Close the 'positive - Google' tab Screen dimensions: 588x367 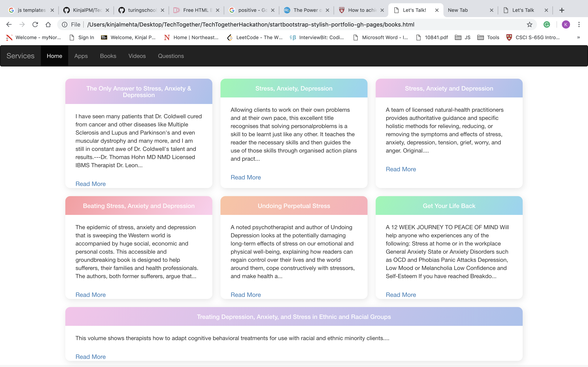point(273,10)
